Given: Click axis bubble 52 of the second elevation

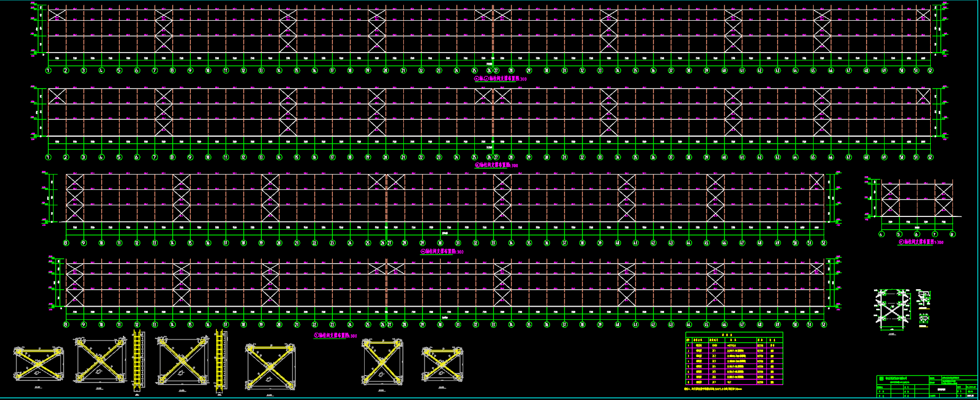Looking at the screenshot, I should tap(930, 157).
